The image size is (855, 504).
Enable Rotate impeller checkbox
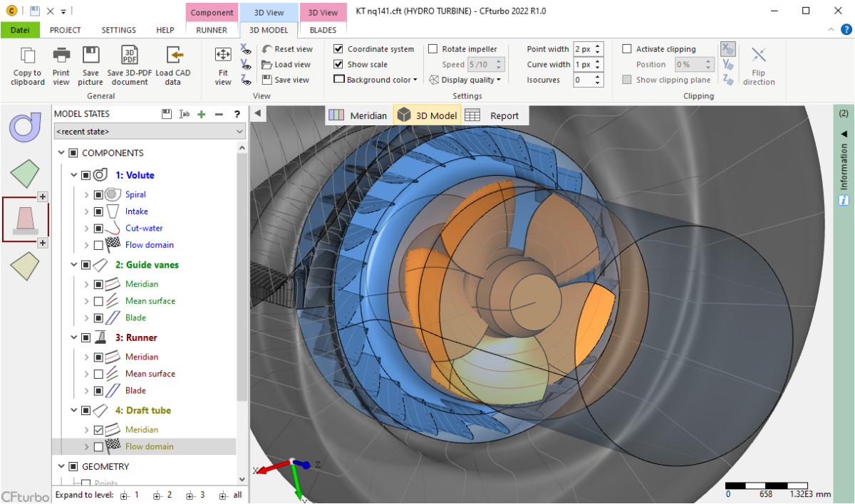pyautogui.click(x=432, y=49)
